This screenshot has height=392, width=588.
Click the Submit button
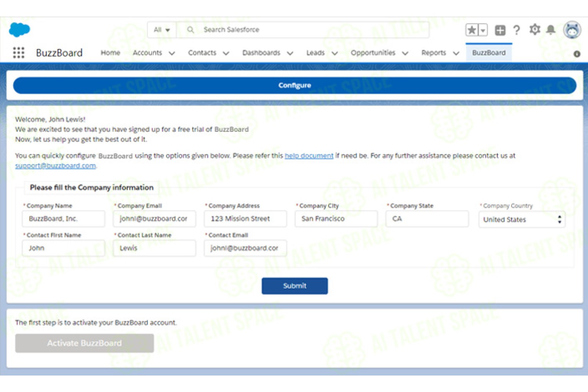click(295, 286)
